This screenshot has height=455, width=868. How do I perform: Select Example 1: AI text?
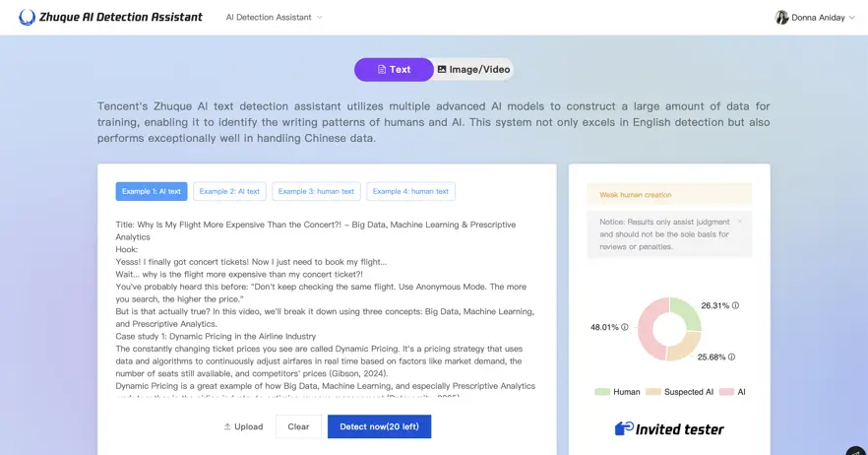point(152,191)
